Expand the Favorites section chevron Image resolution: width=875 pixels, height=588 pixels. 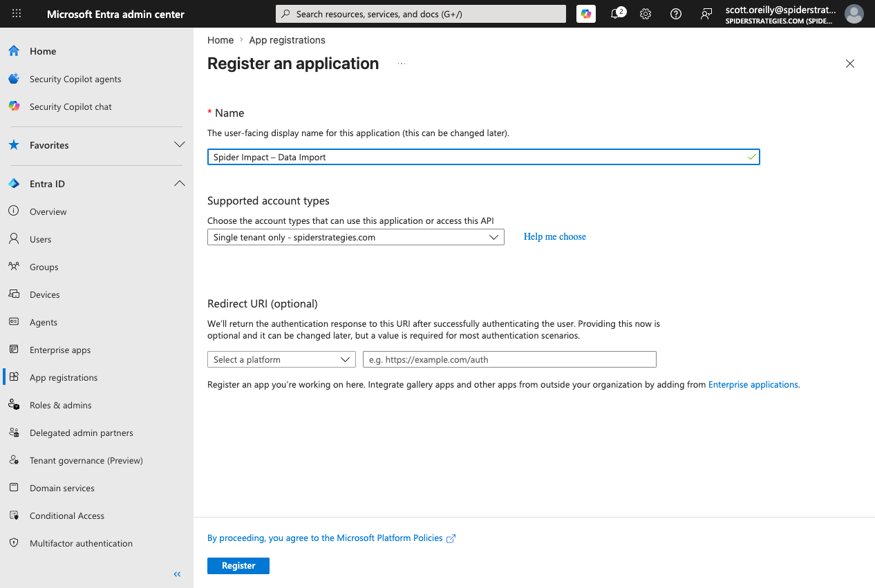(x=180, y=145)
